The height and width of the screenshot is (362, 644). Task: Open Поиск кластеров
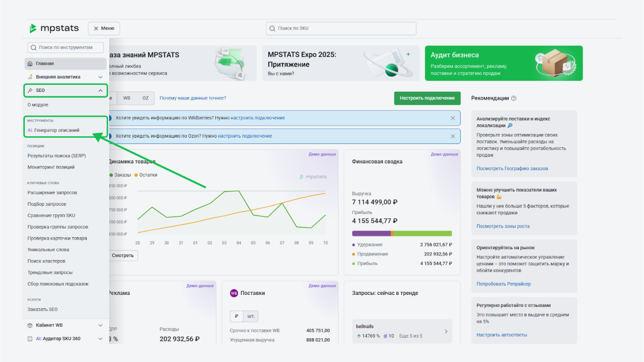46,261
